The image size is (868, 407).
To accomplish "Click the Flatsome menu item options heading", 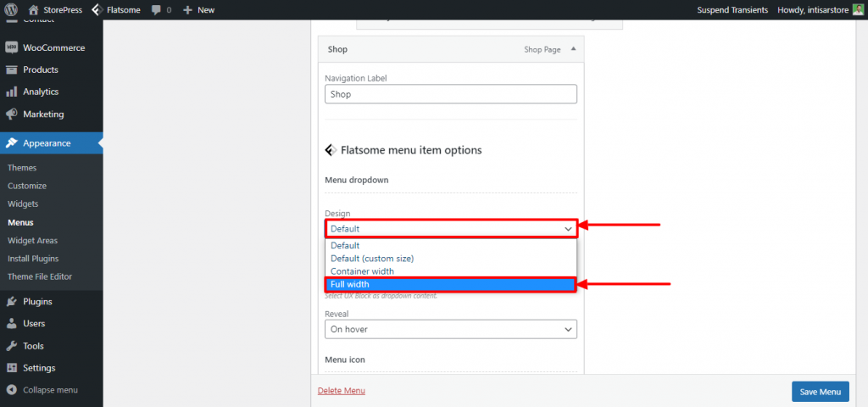I will point(411,150).
